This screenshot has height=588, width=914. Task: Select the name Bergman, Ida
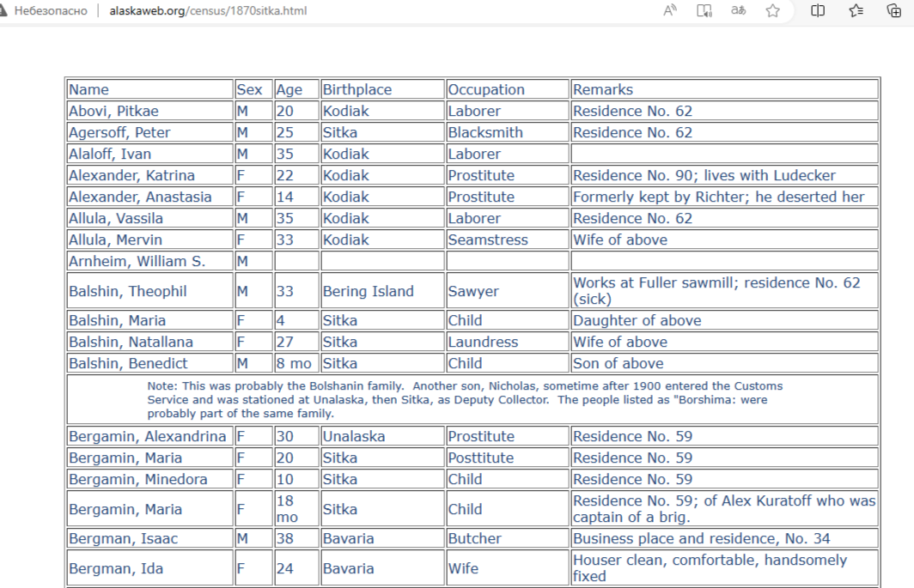coord(116,568)
